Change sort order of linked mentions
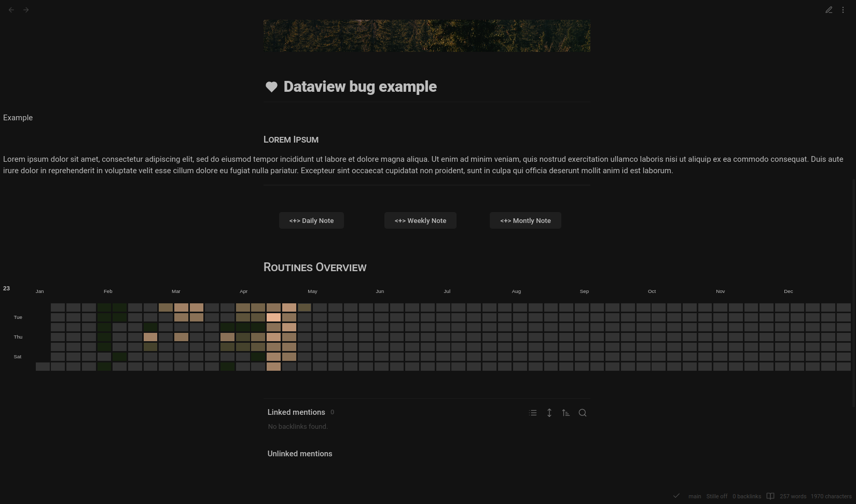Image resolution: width=856 pixels, height=504 pixels. pos(565,413)
